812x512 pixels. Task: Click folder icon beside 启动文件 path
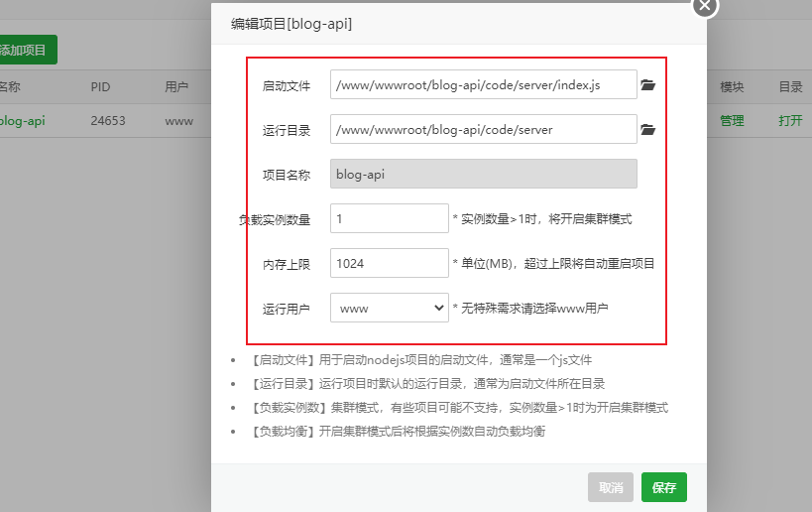tap(648, 85)
